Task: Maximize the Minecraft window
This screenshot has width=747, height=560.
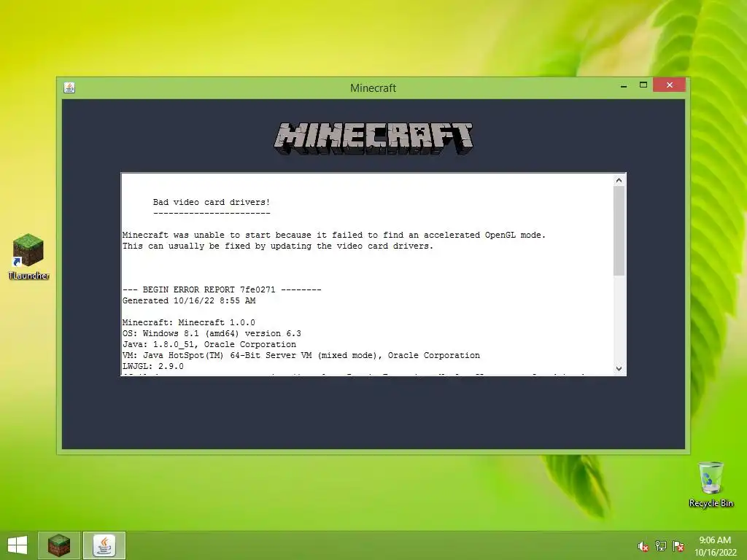Action: tap(643, 85)
